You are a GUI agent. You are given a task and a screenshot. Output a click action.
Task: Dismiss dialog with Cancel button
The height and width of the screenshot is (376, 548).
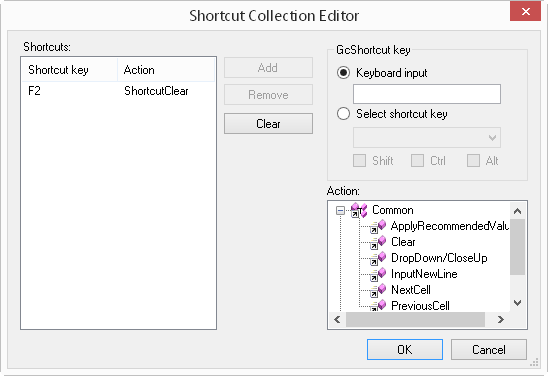click(489, 349)
